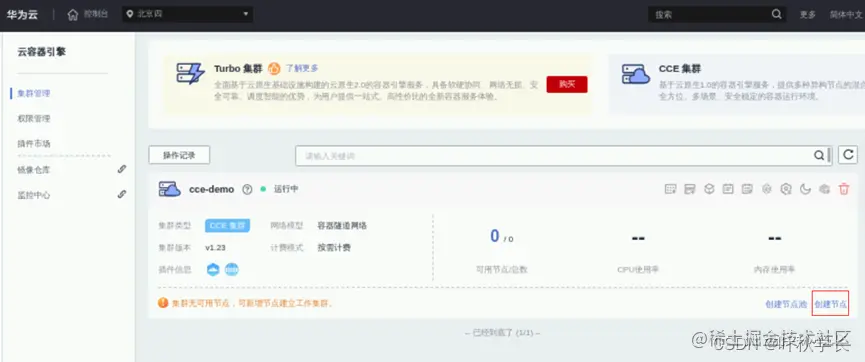Focus the top bar 搜索 field
Image resolution: width=865 pixels, height=362 pixels.
pyautogui.click(x=716, y=14)
